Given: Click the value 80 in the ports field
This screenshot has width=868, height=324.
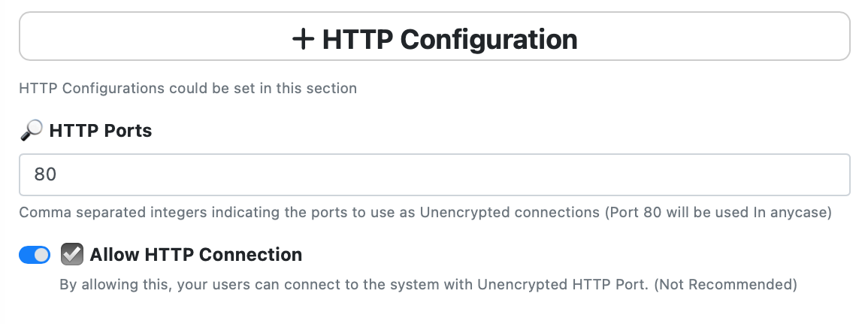Looking at the screenshot, I should tap(45, 174).
